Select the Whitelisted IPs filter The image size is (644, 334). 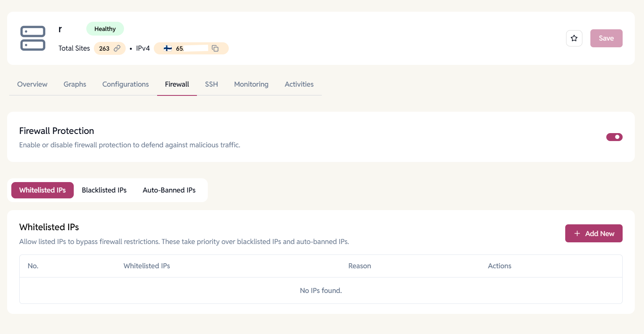coord(42,190)
